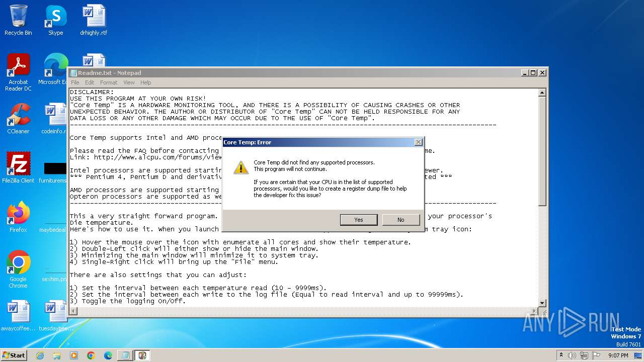644x362 pixels.
Task: Open the tuesdaybee document icon
Action: pyautogui.click(x=55, y=316)
